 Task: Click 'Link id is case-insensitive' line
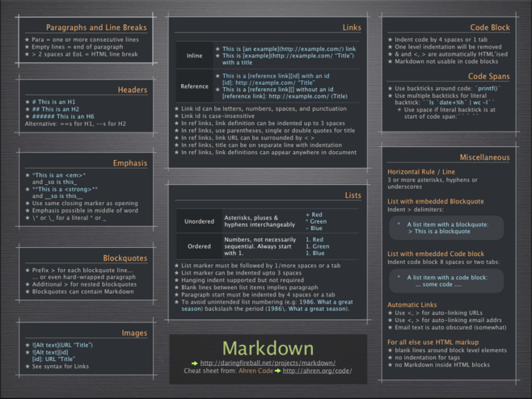tap(217, 116)
